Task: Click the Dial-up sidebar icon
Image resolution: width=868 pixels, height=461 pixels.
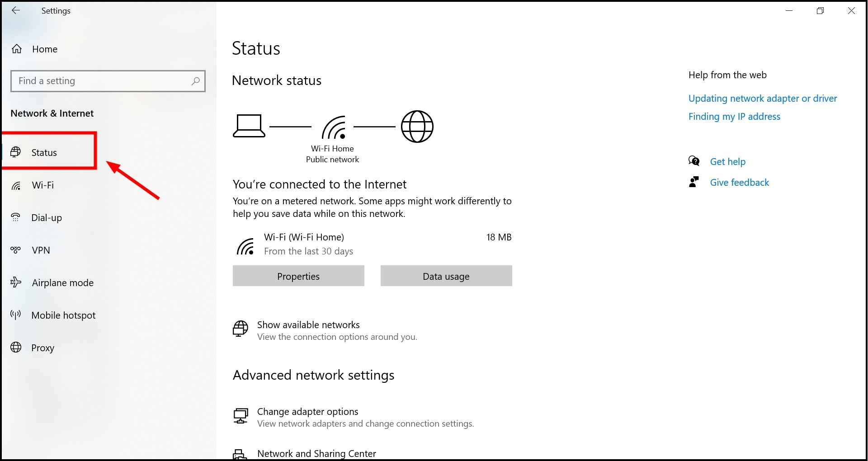Action: 16,217
